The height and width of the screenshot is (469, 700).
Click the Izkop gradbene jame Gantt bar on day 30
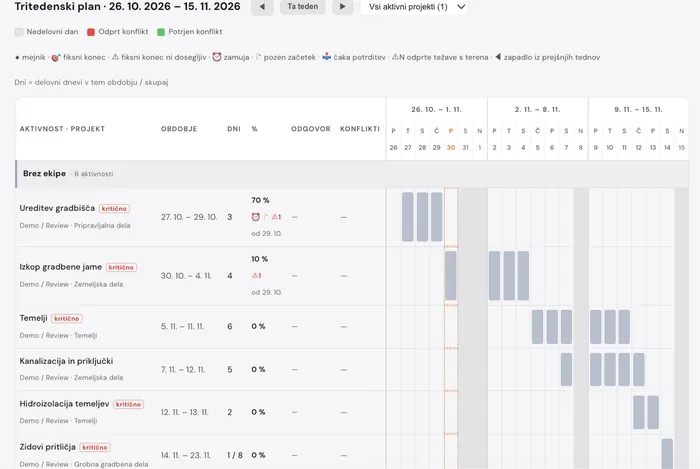click(x=451, y=276)
